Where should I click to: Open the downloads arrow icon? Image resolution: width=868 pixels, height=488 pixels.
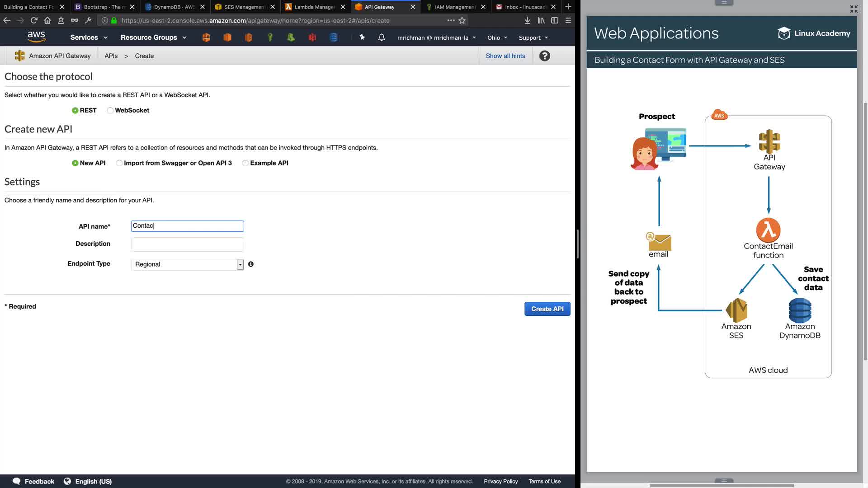[527, 20]
